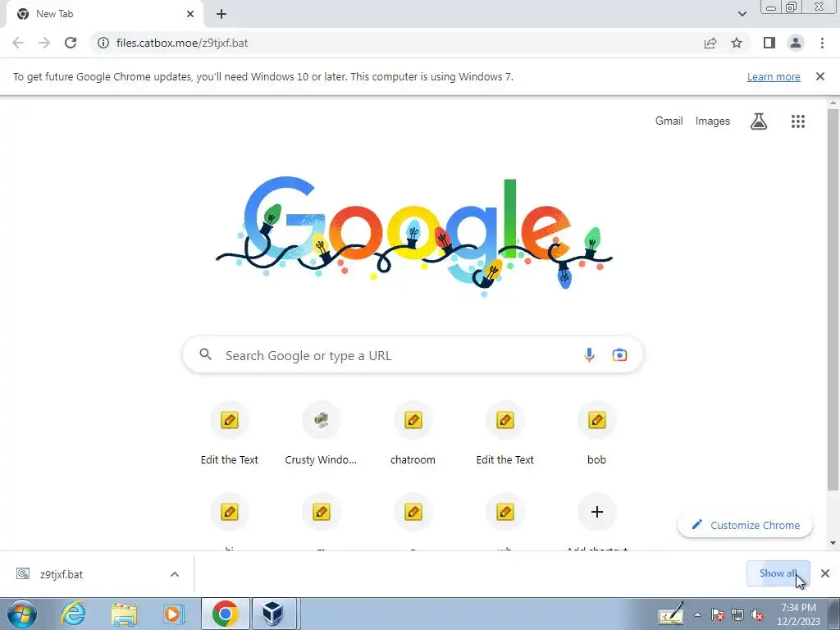Open the Edit the Text shortcut beside bob
Image resolution: width=840 pixels, height=630 pixels.
click(x=505, y=434)
